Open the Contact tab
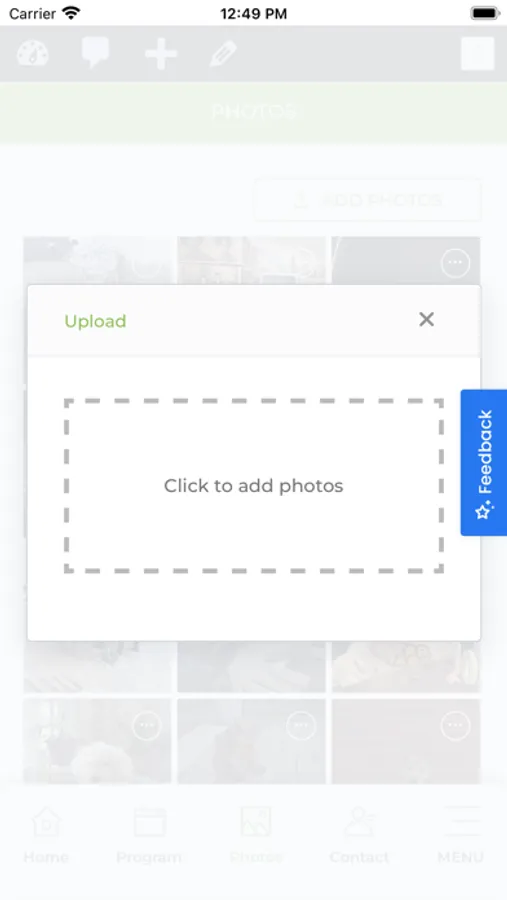This screenshot has height=900, width=507. (359, 835)
